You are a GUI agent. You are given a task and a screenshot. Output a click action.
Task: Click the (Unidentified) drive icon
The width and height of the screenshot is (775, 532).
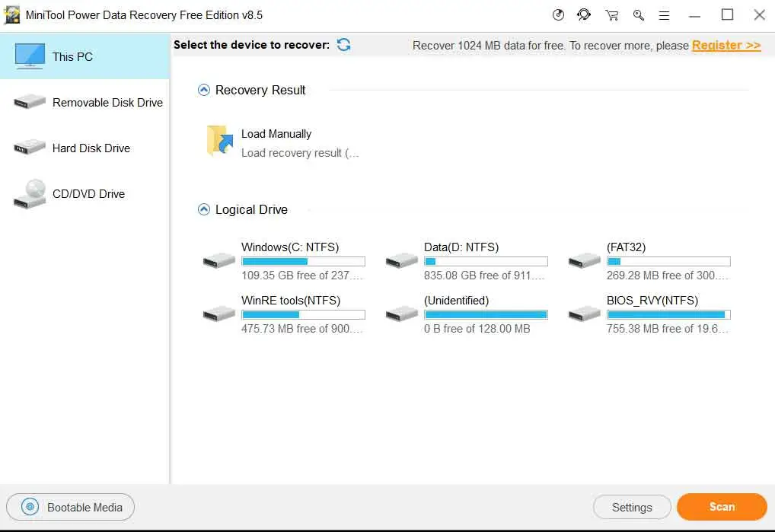click(402, 313)
